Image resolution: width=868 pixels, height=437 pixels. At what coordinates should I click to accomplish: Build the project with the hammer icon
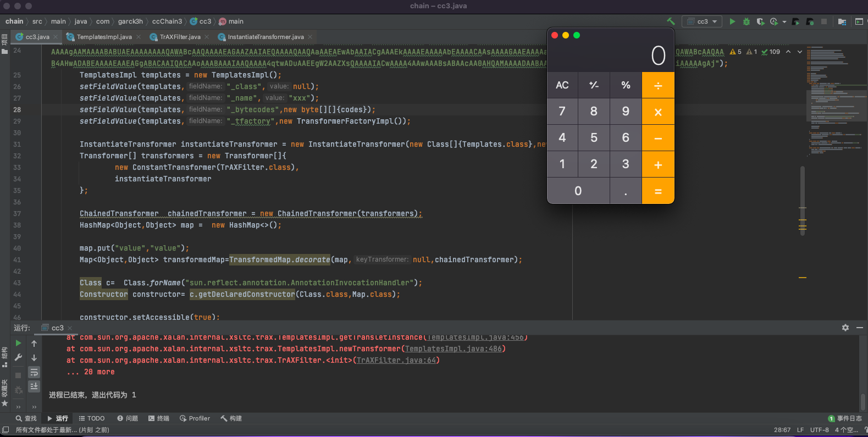[x=671, y=21]
